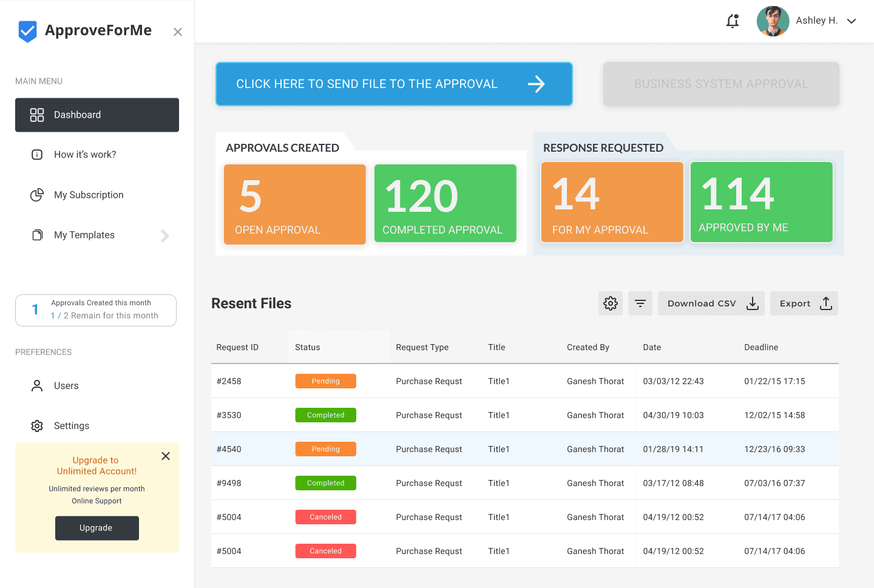Click send file to the approval button
874x588 pixels.
(x=394, y=84)
